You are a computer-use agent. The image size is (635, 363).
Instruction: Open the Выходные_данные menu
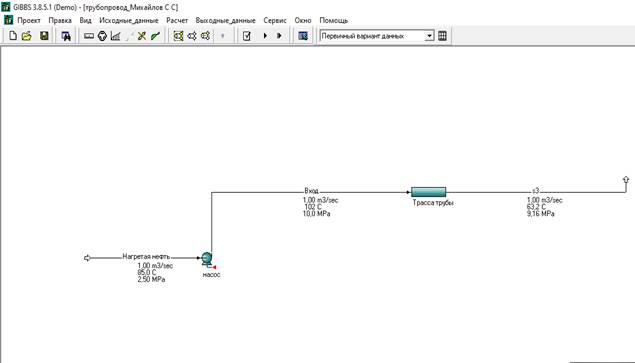coord(226,20)
